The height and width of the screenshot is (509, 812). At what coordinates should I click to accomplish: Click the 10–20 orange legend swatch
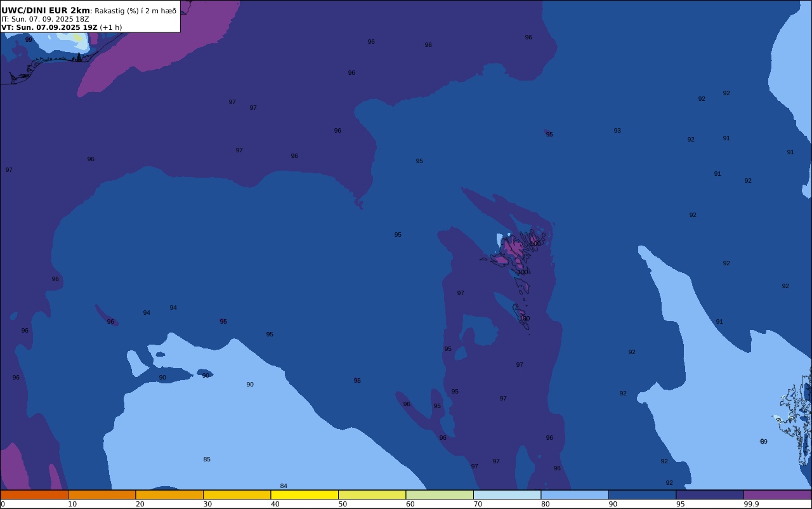click(101, 494)
